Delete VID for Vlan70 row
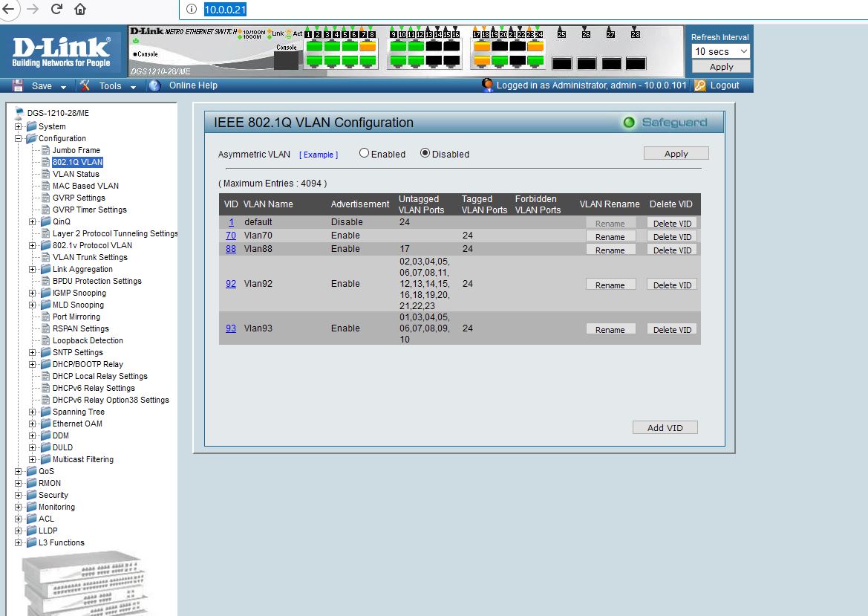This screenshot has width=868, height=616. pyautogui.click(x=672, y=236)
